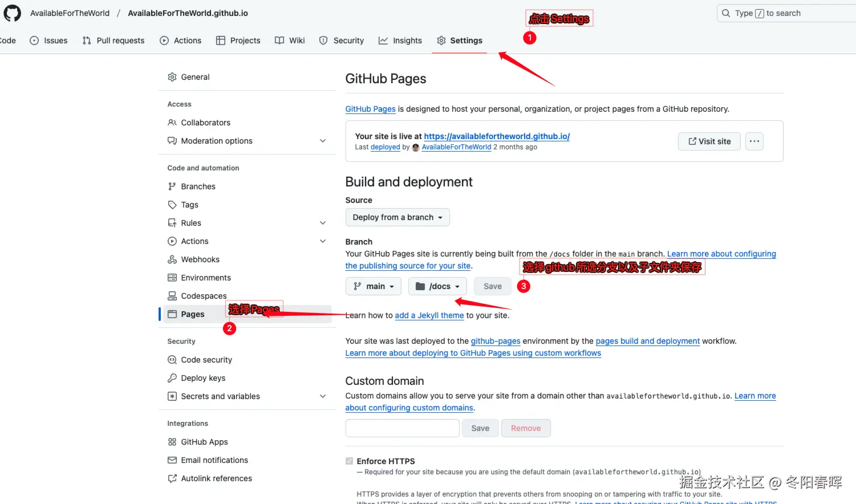Click the Codespaces icon
The width and height of the screenshot is (856, 504).
(x=172, y=296)
